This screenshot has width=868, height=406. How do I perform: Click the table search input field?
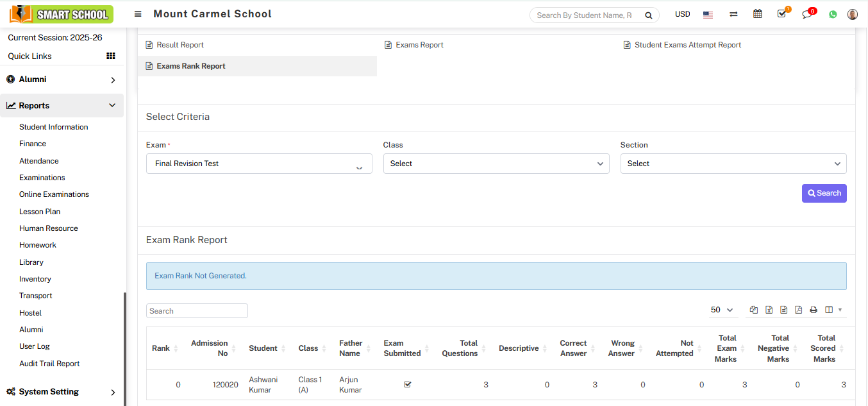point(197,310)
